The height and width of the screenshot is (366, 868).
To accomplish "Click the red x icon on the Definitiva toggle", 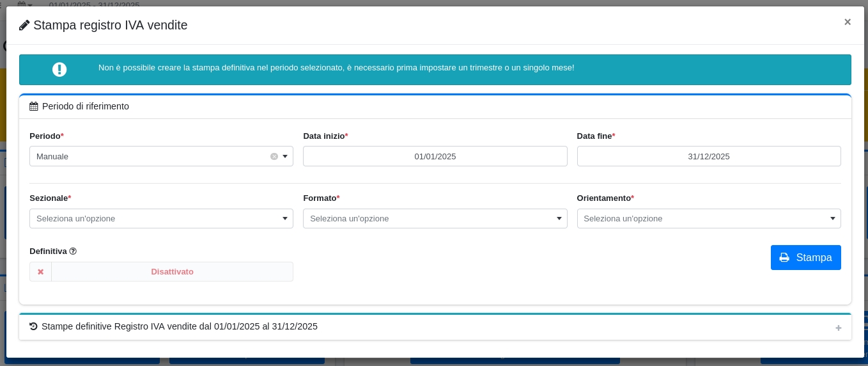I will 40,272.
